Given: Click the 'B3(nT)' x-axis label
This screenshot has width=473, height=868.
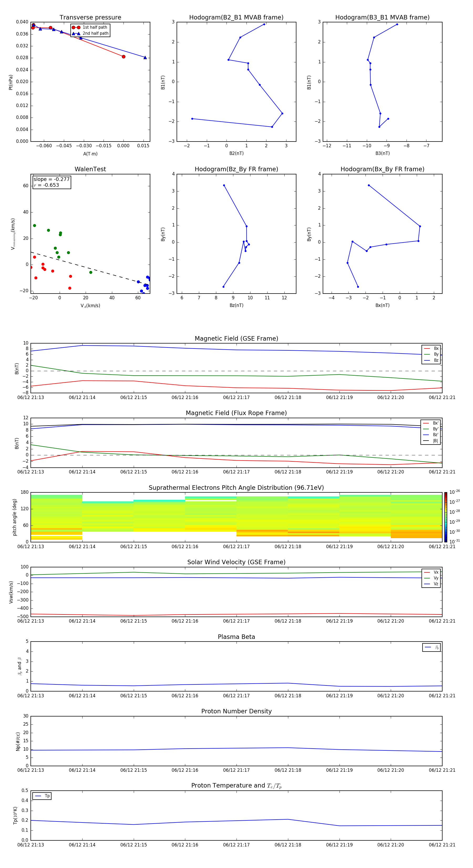Looking at the screenshot, I should [x=382, y=153].
